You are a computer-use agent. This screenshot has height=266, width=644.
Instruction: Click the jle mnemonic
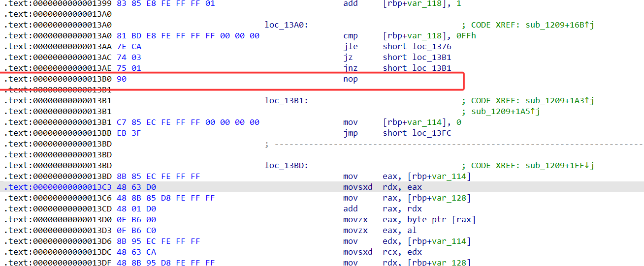pos(351,46)
